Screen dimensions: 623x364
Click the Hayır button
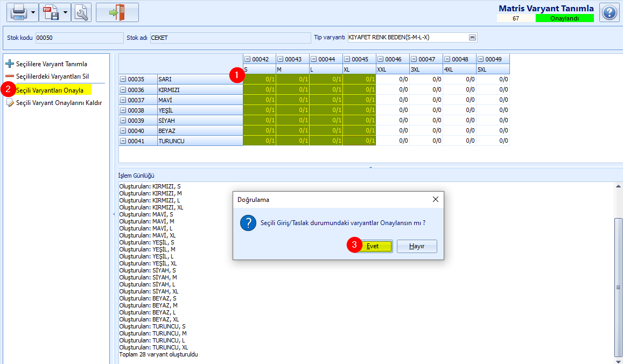click(x=417, y=247)
